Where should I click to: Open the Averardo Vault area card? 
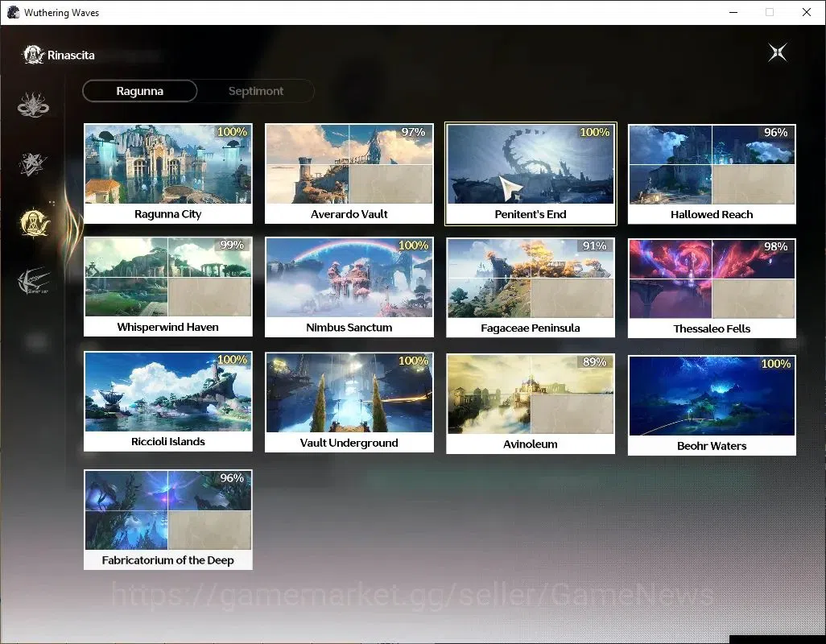point(349,174)
